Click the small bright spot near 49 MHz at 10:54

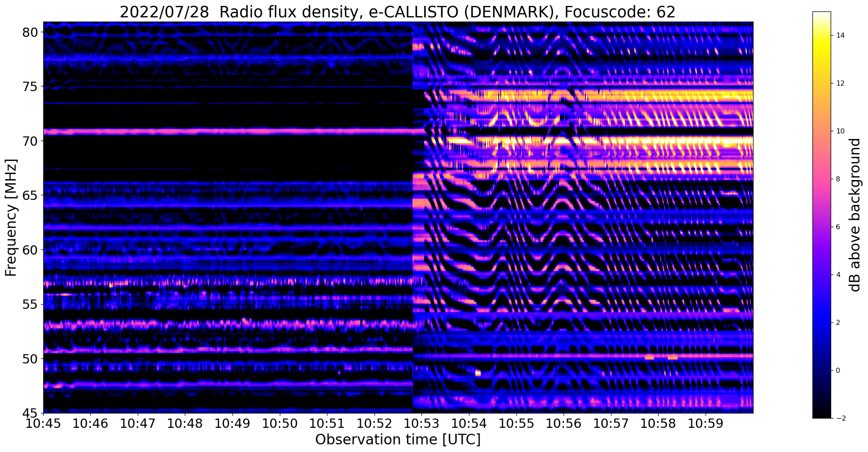(478, 373)
